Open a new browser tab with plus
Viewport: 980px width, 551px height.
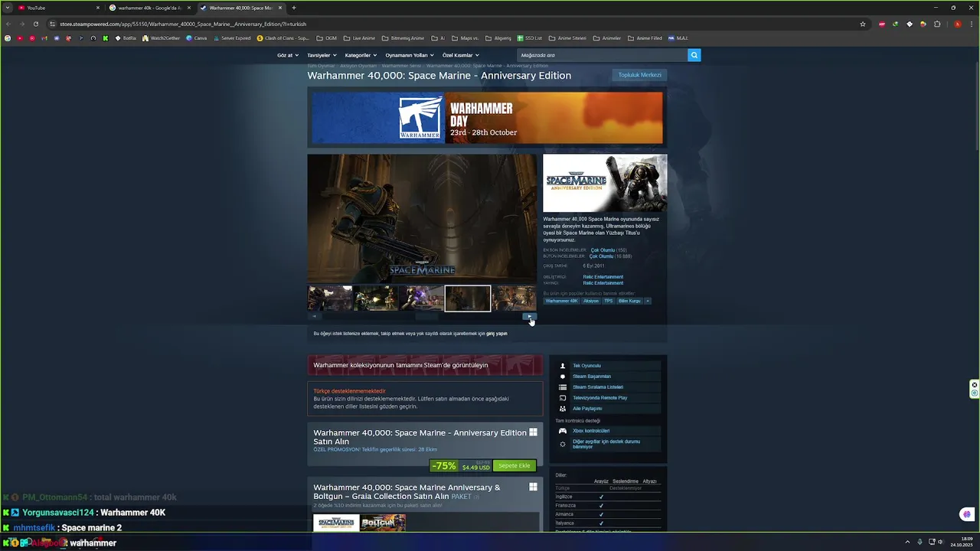[294, 8]
